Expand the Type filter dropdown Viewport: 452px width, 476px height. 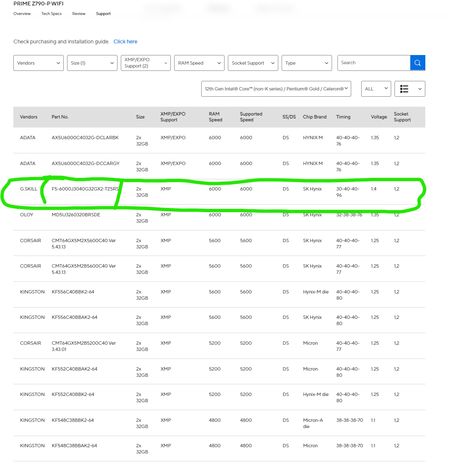point(307,63)
